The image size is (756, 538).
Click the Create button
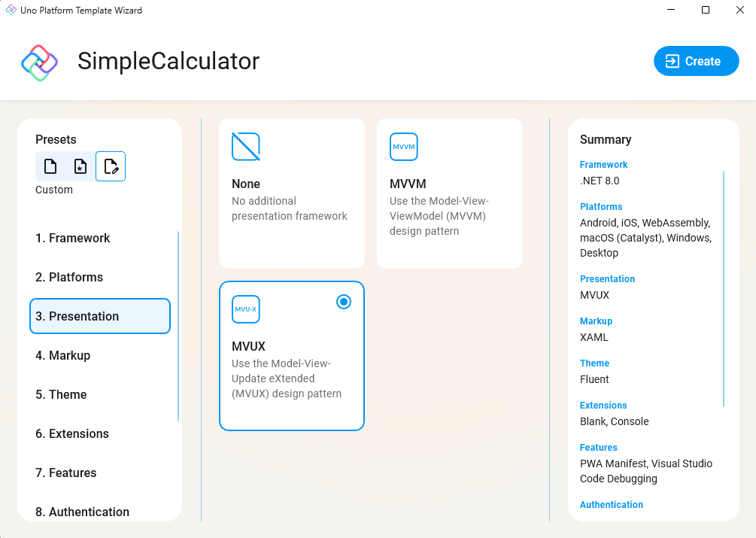click(696, 61)
